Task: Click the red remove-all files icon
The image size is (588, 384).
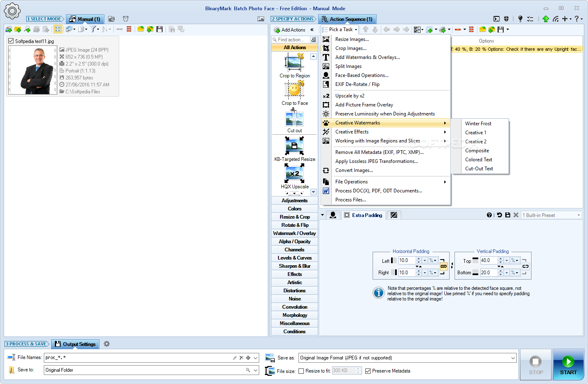Action: click(x=129, y=29)
